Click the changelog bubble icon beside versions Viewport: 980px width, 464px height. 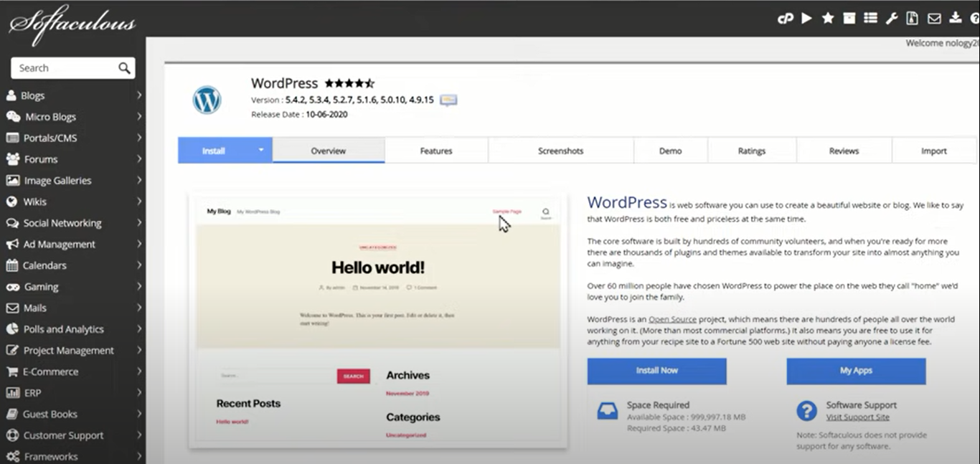pos(449,100)
